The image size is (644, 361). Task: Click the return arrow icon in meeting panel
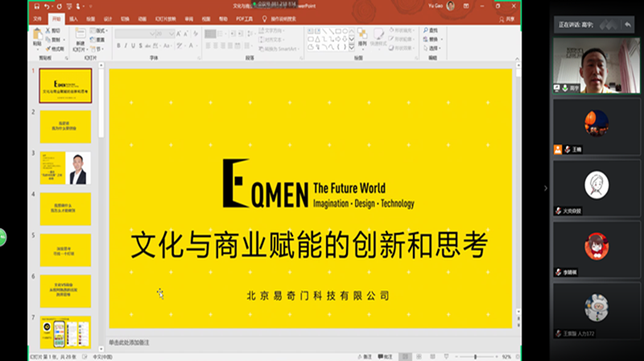[629, 25]
